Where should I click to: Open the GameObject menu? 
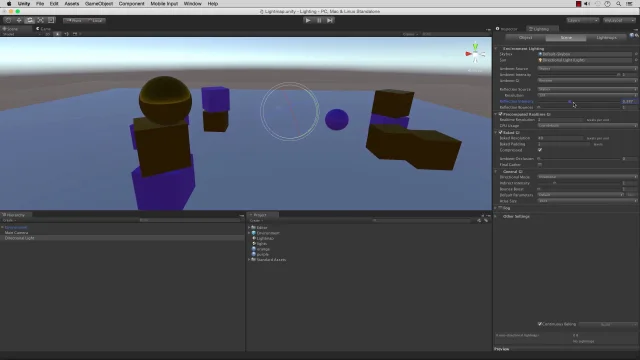(99, 4)
